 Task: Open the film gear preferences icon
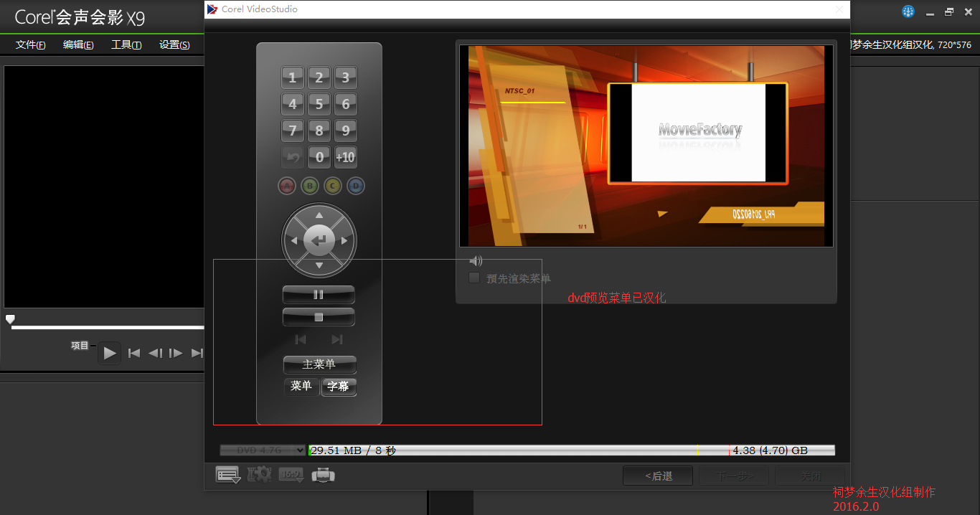pos(259,475)
